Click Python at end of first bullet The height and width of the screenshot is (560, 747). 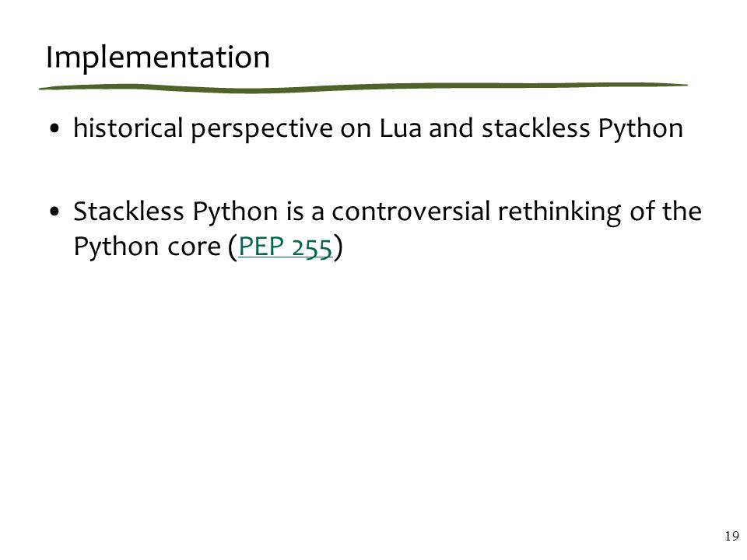640,128
